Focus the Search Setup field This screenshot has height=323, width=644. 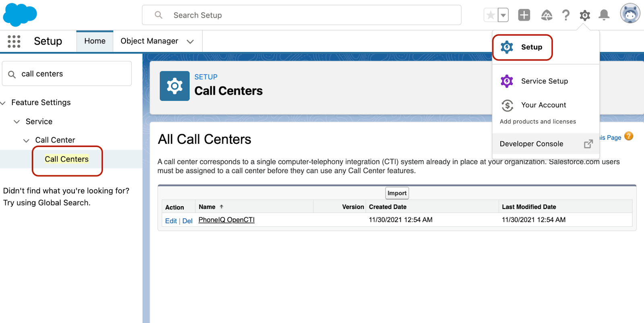301,15
